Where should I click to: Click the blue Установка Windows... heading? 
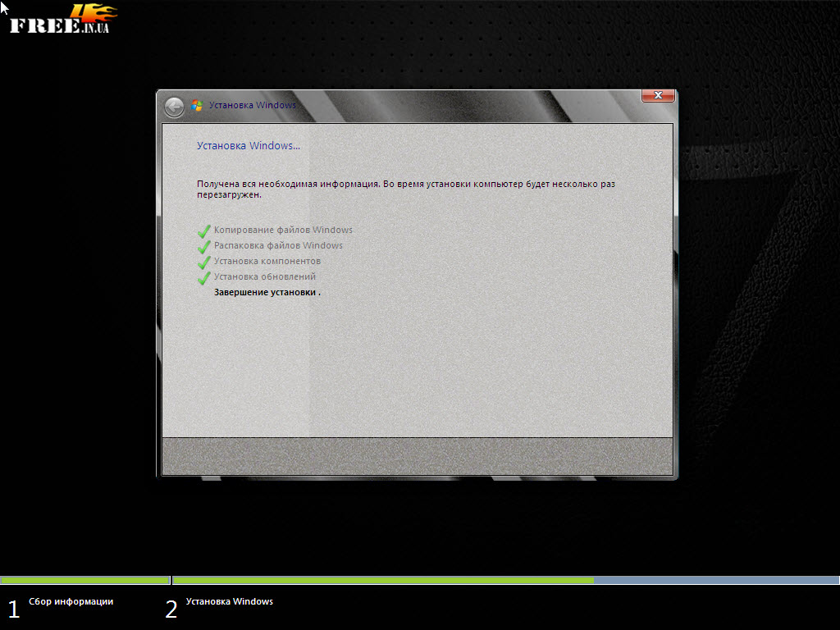248,146
